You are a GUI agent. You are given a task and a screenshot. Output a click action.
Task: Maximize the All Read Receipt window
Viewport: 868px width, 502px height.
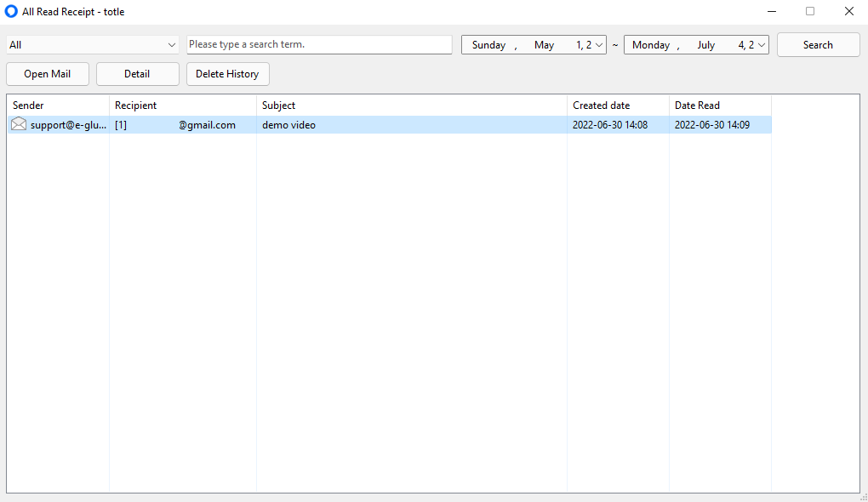click(x=810, y=11)
